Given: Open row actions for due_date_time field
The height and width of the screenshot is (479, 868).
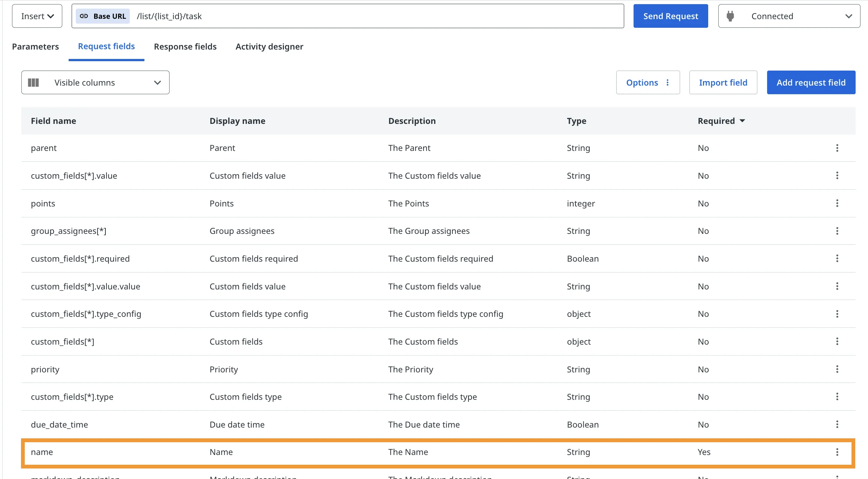Looking at the screenshot, I should (x=837, y=425).
